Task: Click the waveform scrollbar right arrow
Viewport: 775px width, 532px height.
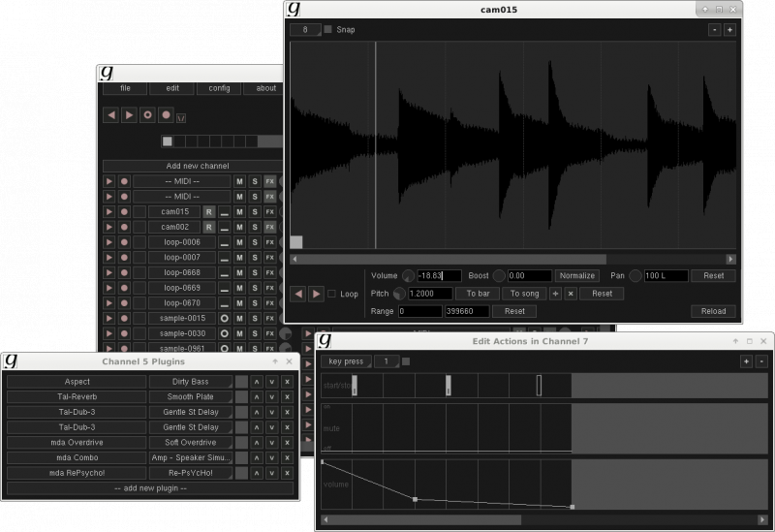Action: pyautogui.click(x=730, y=259)
